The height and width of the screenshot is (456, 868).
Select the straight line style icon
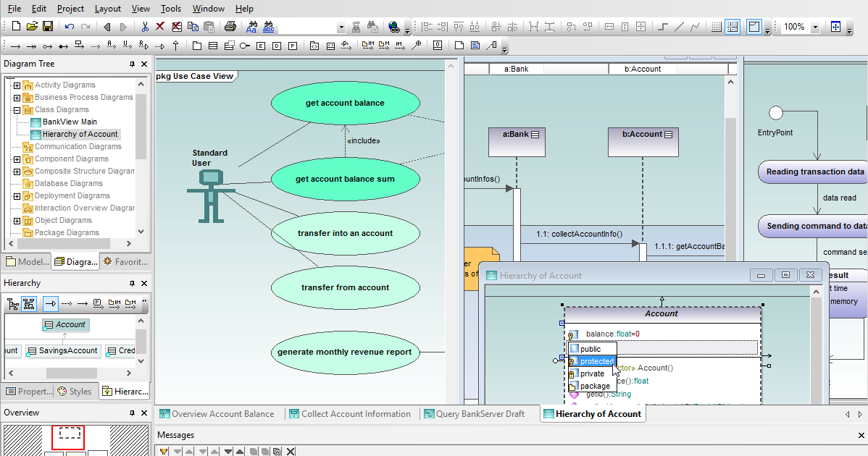click(679, 27)
